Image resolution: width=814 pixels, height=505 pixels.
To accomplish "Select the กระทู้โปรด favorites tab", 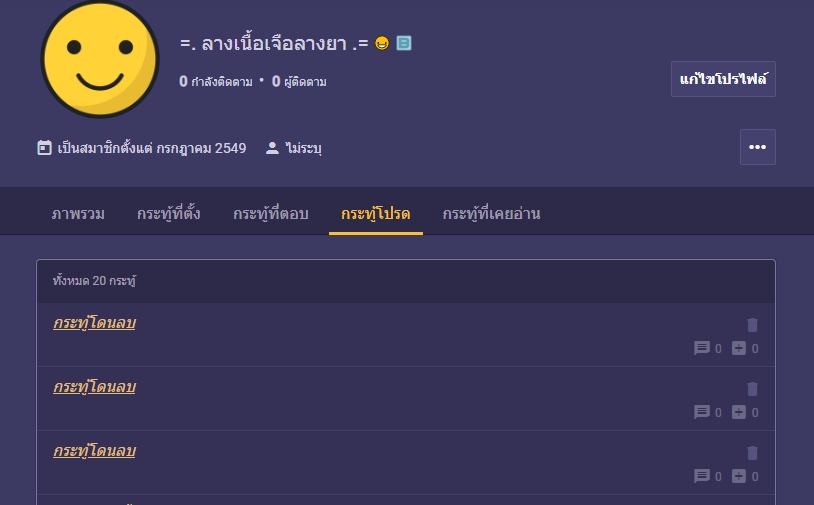I will (x=376, y=214).
